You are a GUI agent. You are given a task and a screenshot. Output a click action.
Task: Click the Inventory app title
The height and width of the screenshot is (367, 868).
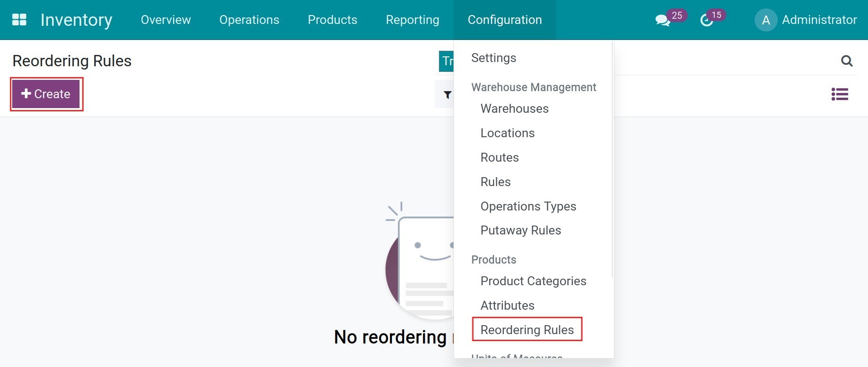76,20
